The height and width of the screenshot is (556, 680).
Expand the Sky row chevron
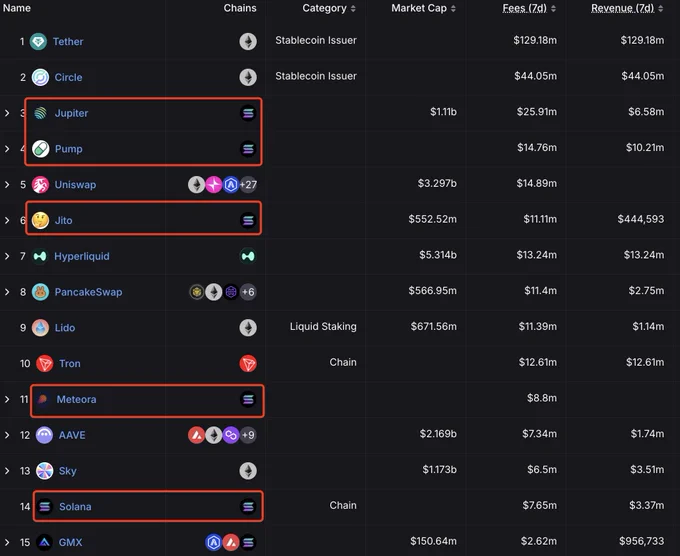pyautogui.click(x=7, y=471)
